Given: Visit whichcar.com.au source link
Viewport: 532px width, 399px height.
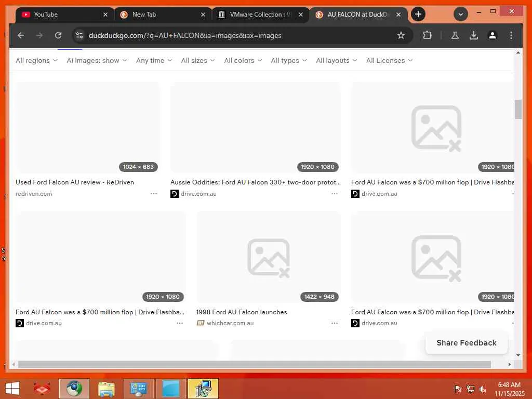Looking at the screenshot, I should (x=230, y=323).
